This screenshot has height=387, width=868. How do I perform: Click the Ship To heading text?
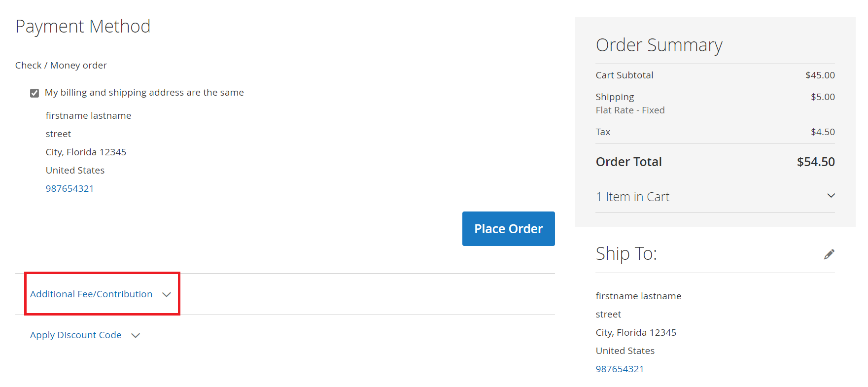626,254
